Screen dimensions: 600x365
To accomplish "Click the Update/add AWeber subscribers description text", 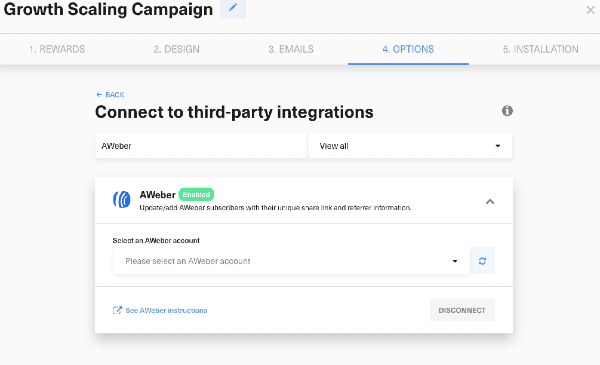I will point(275,208).
